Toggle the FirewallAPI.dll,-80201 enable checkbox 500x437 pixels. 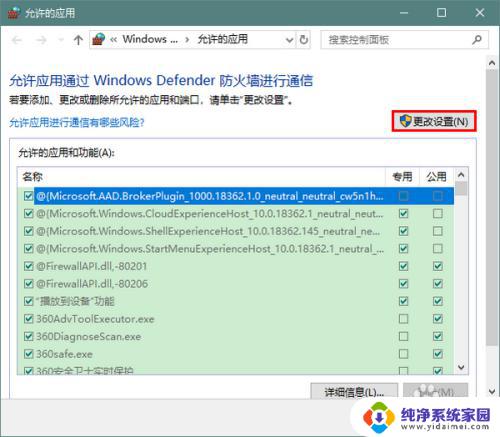[x=29, y=266]
